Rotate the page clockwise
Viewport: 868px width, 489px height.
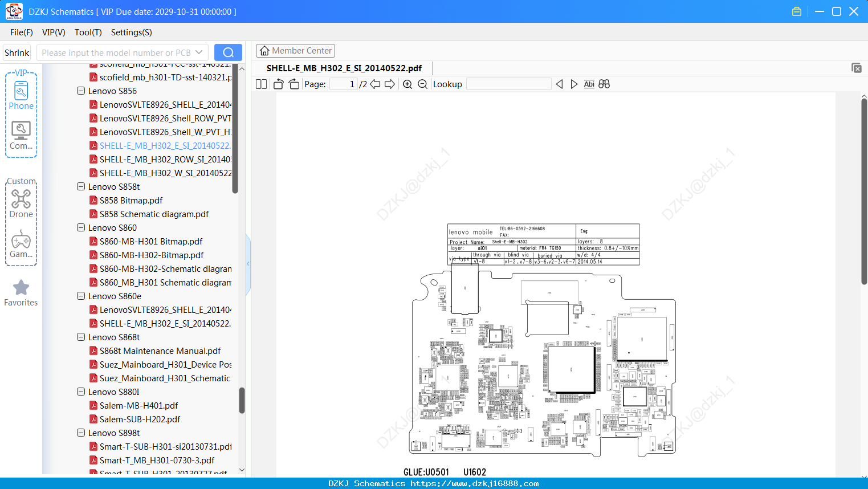click(x=294, y=84)
